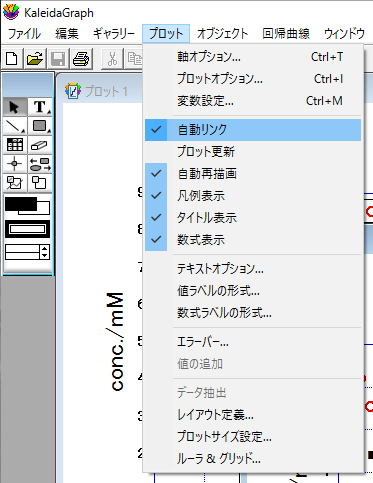Click the Open folder toolbar icon

click(35, 59)
